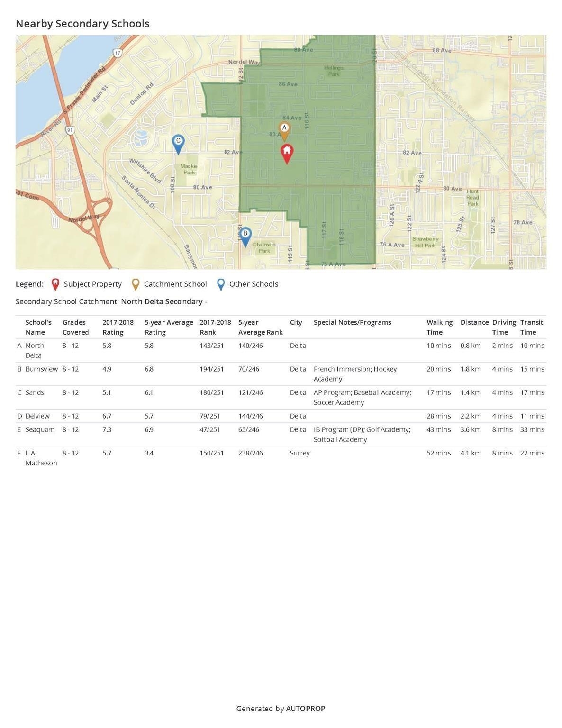Click the red subject property house marker on map
This screenshot has height=728, width=562.
[287, 154]
